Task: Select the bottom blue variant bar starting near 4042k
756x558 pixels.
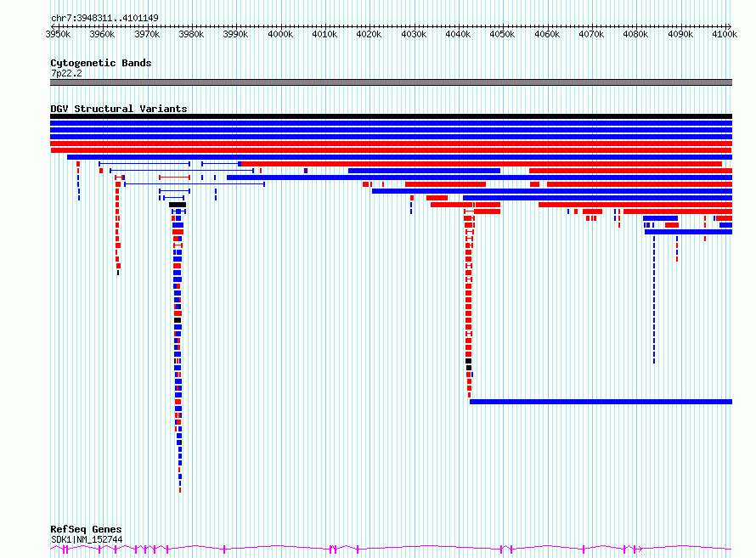Action: click(x=601, y=402)
